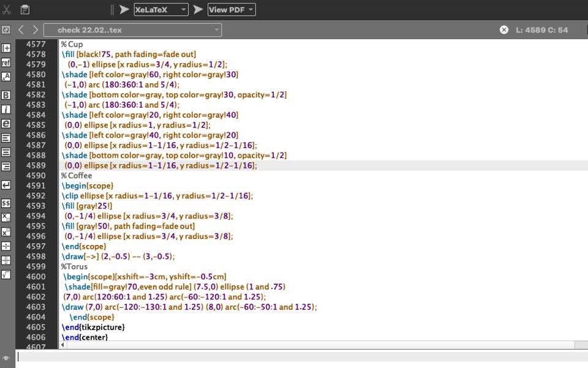This screenshot has width=588, height=368.
Task: Apply bold formatting with B icon
Action: tap(6, 95)
